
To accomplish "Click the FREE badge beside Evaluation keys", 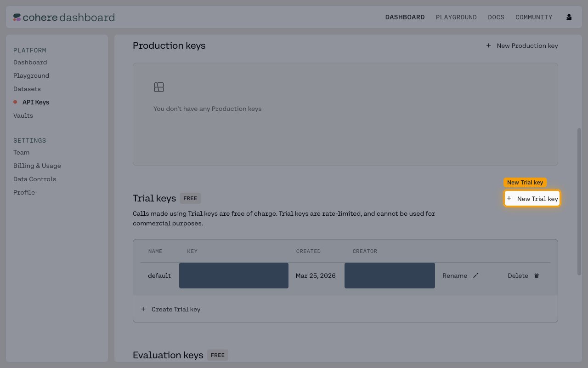I will pos(218,355).
